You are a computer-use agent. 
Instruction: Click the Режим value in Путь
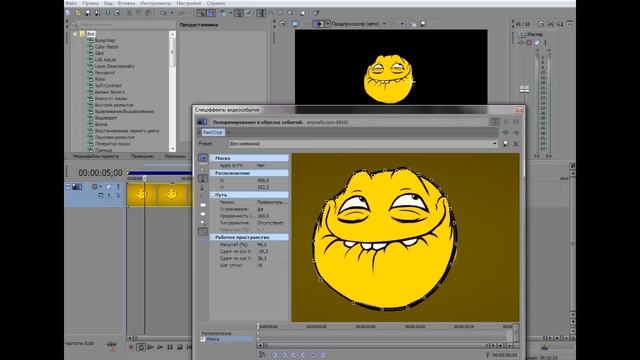coord(272,202)
